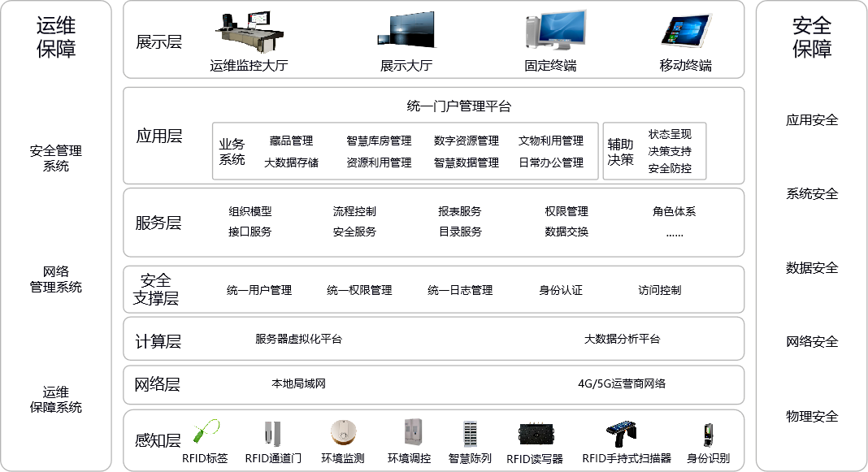Image resolution: width=868 pixels, height=472 pixels.
Task: Select 系统安全 in right panel
Action: point(812,193)
